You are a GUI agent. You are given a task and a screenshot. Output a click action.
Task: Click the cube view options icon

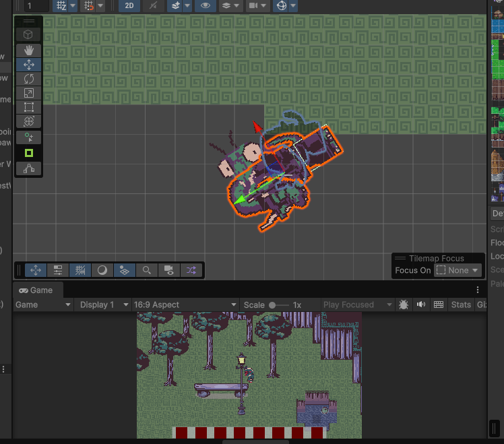point(28,34)
